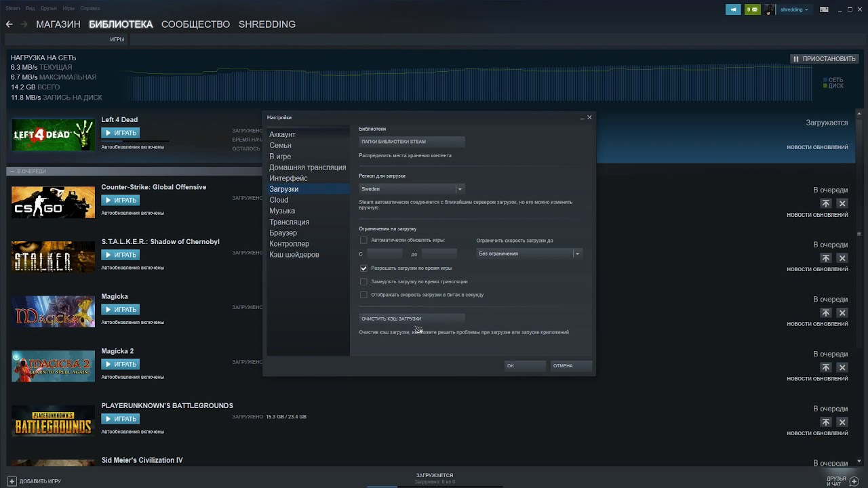Close the Настройки settings dialog
Viewport: 868px width, 488px height.
(x=589, y=117)
